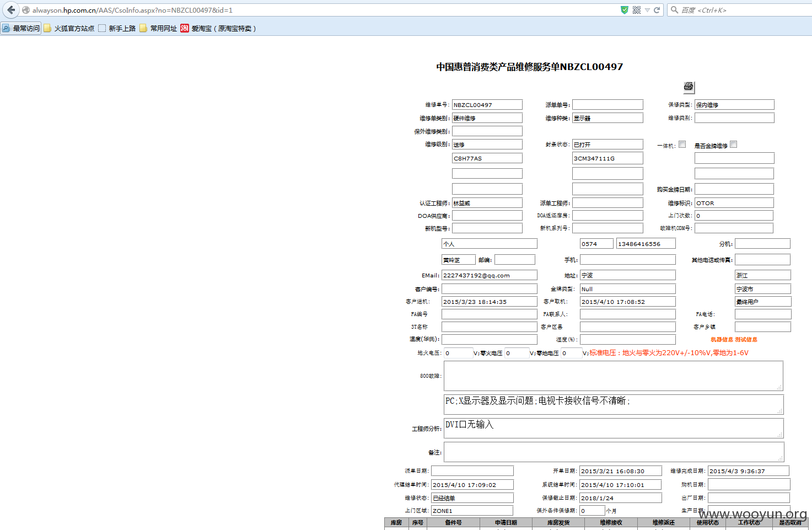812x530 pixels.
Task: Open the 测试信息 red link
Action: [x=746, y=340]
